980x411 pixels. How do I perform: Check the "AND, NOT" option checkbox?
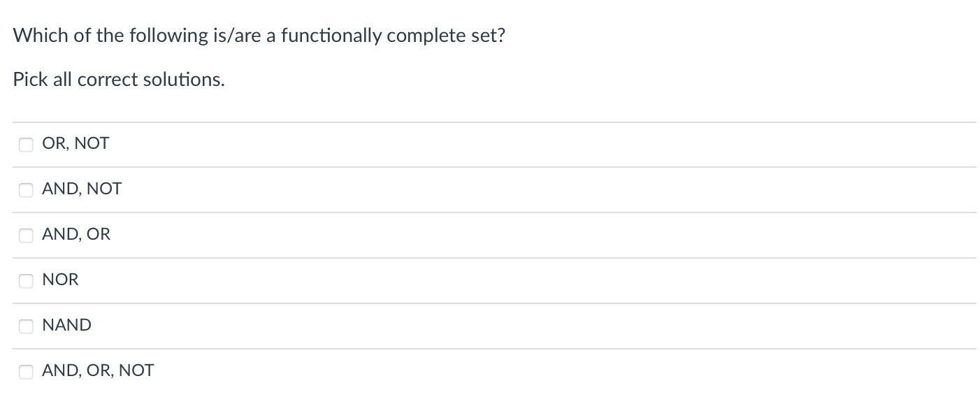[26, 190]
